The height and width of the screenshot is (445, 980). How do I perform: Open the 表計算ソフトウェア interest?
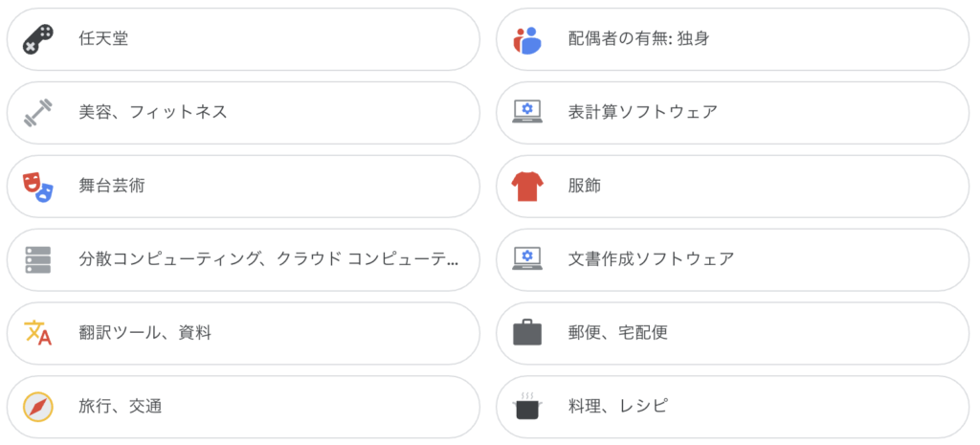tap(732, 113)
